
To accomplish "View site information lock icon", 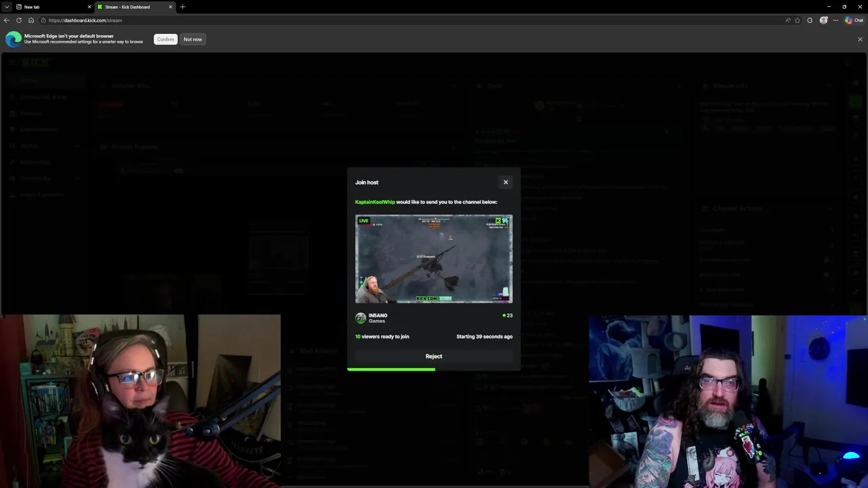I will tap(44, 20).
